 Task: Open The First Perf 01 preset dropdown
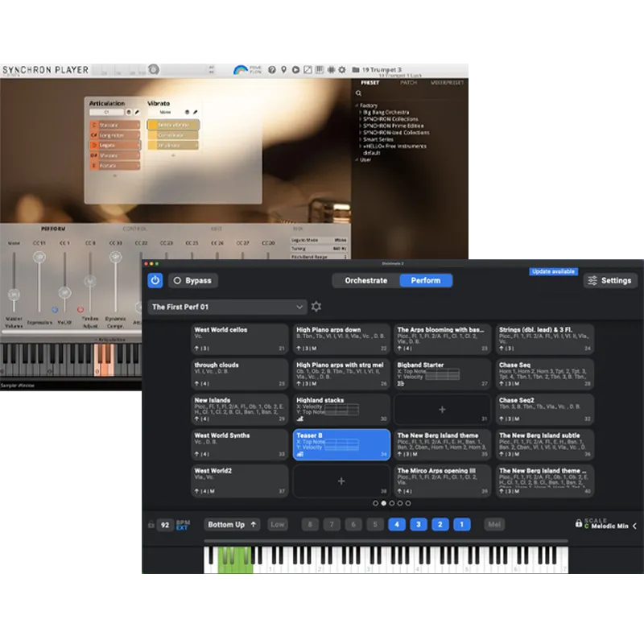click(x=227, y=307)
